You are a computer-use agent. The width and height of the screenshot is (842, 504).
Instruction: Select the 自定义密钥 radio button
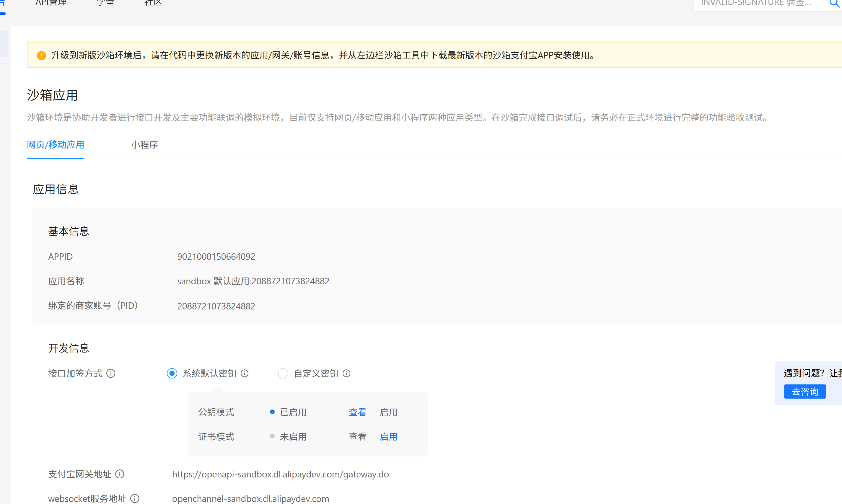pos(283,373)
